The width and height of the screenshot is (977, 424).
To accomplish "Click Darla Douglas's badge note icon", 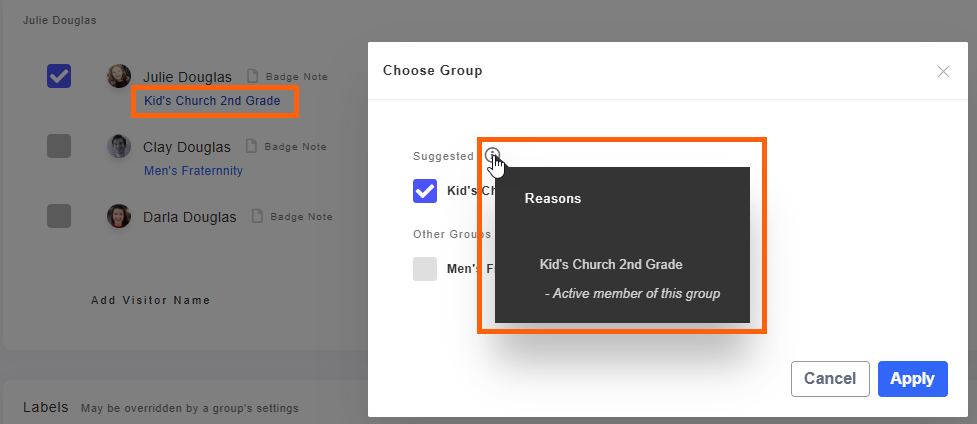I will [x=258, y=216].
